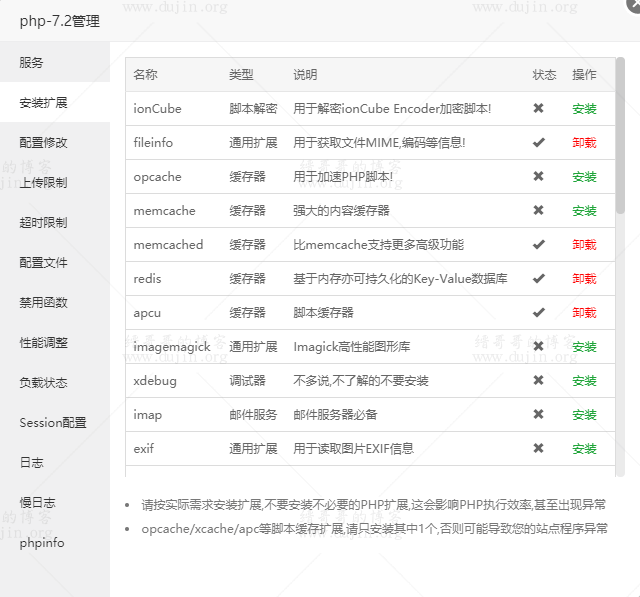Uninstall the redis extension

tap(584, 279)
